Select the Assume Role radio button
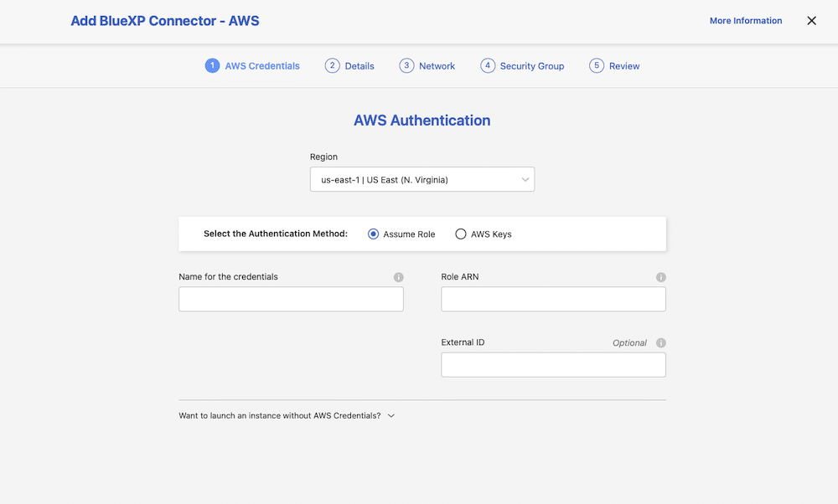Viewport: 838px width, 504px height. click(x=373, y=234)
